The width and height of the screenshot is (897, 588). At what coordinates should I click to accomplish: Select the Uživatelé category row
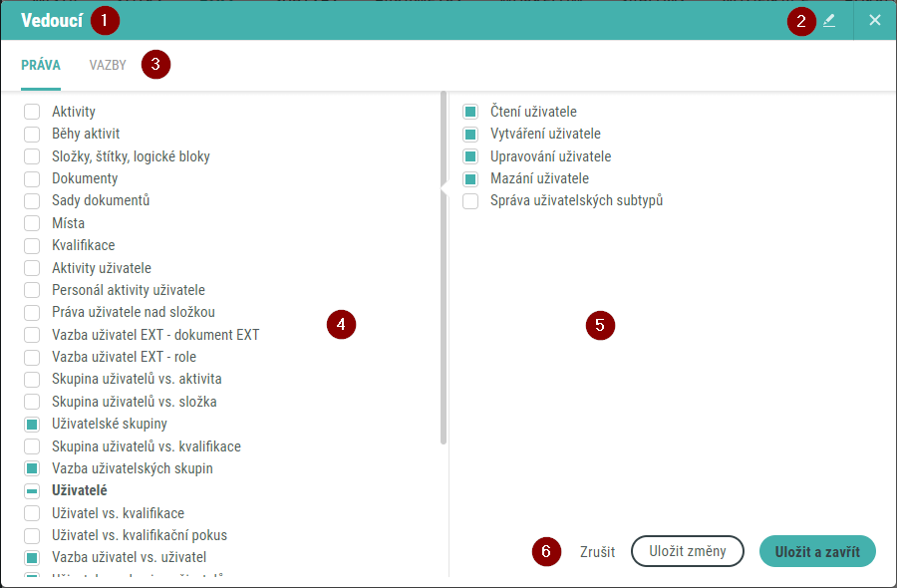[80, 491]
